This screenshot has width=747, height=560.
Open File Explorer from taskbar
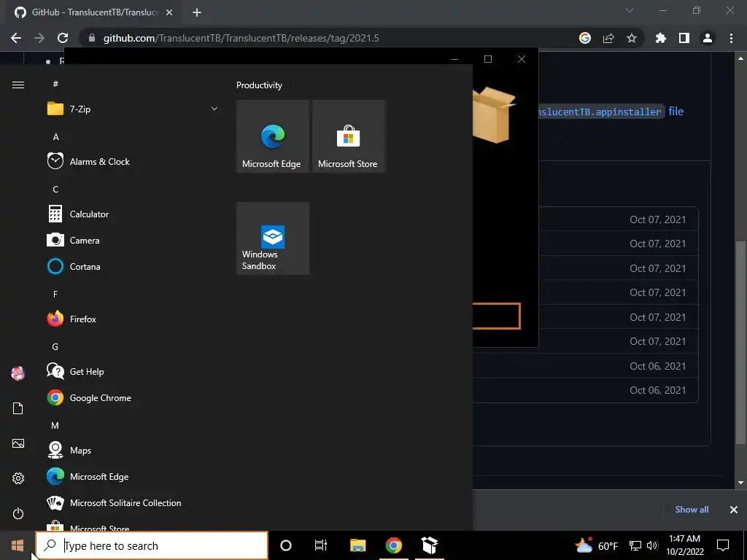pyautogui.click(x=357, y=545)
